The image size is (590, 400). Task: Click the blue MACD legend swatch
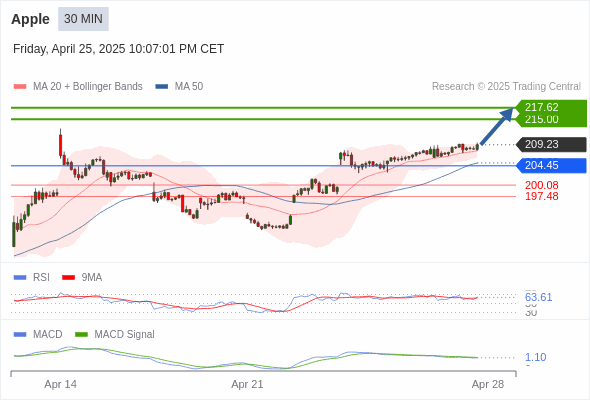(x=20, y=334)
